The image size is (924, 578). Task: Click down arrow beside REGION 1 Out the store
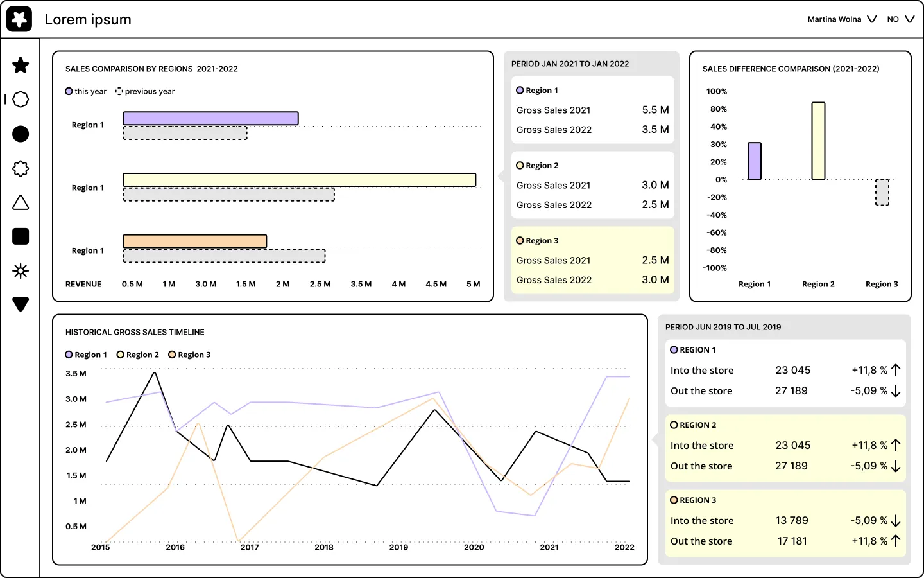(896, 391)
